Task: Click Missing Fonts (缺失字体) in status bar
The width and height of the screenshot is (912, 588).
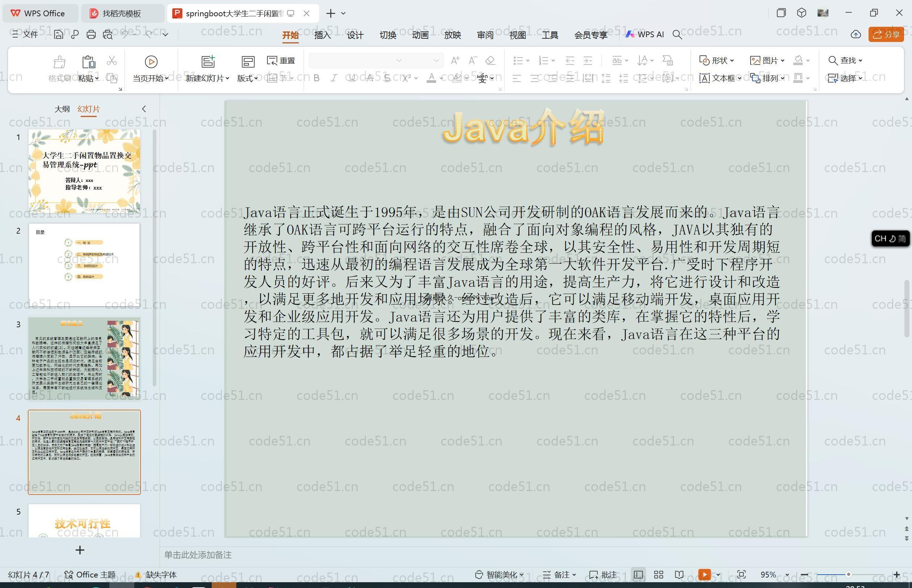Action: 156,575
